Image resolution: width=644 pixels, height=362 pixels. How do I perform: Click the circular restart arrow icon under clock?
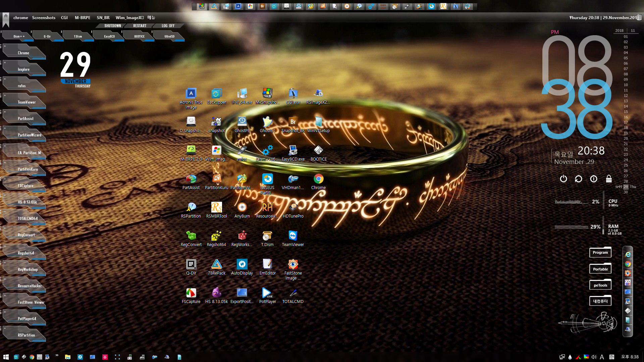tap(578, 179)
